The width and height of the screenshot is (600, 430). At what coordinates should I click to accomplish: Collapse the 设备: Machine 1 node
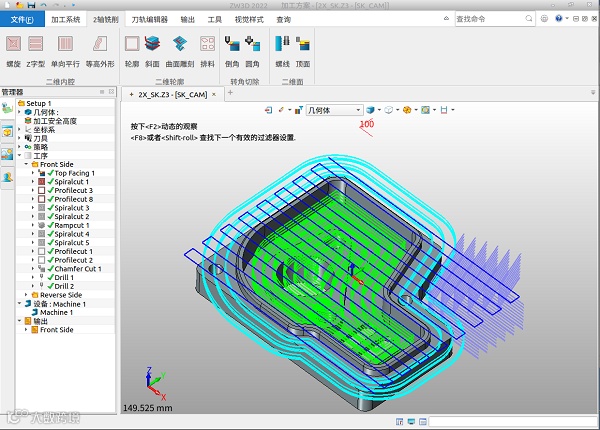[x=20, y=303]
